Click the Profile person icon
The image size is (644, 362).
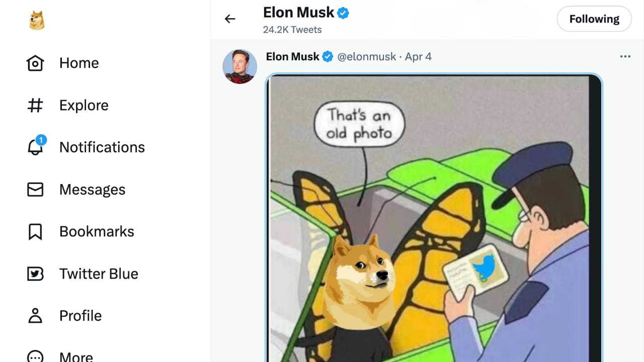click(x=35, y=316)
